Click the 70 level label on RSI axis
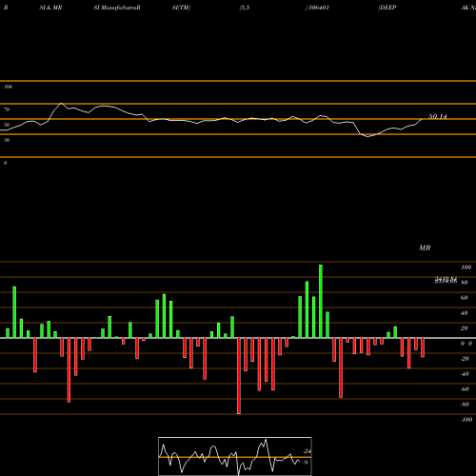This screenshot has height=476, width=476. tap(7, 109)
